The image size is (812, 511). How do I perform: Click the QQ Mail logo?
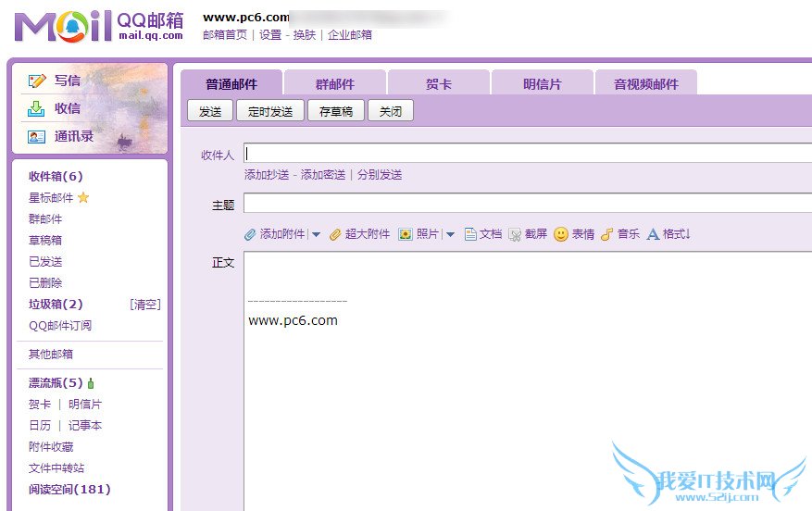[99, 26]
